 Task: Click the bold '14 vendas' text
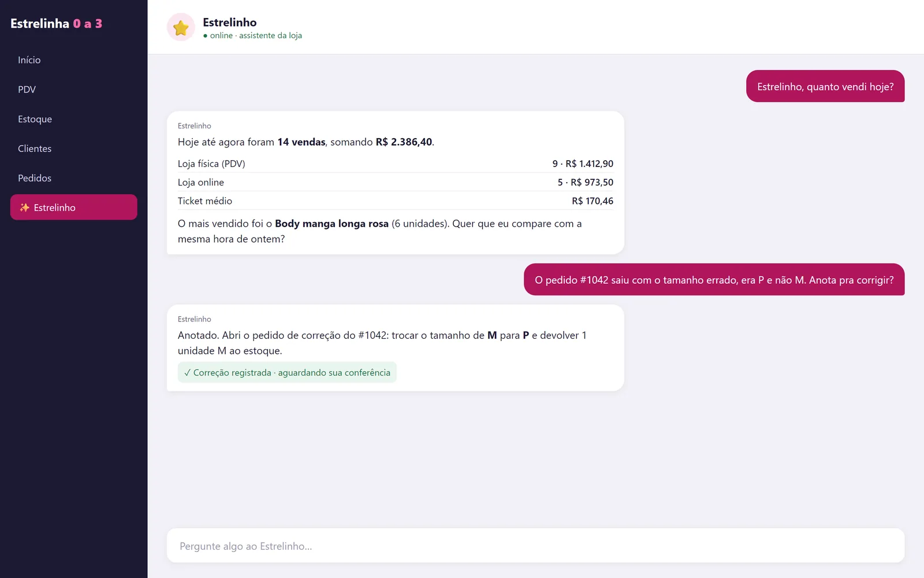tap(301, 142)
